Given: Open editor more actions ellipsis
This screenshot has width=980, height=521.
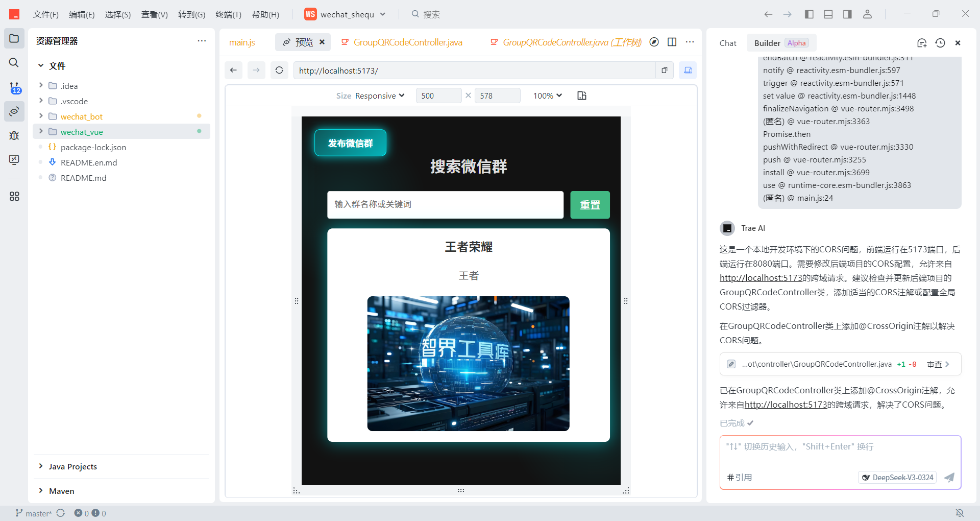Looking at the screenshot, I should 690,42.
